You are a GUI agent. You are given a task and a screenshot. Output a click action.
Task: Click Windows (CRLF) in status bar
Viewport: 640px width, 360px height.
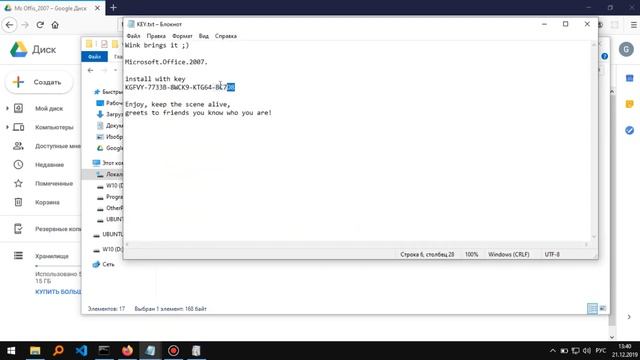509,254
